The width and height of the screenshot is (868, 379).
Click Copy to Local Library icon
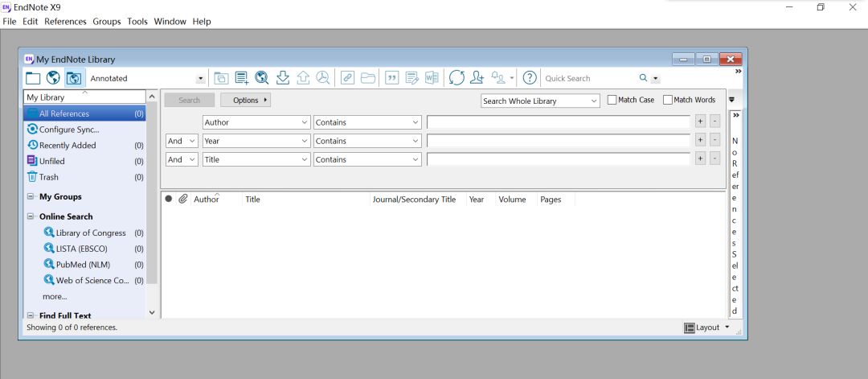(222, 78)
